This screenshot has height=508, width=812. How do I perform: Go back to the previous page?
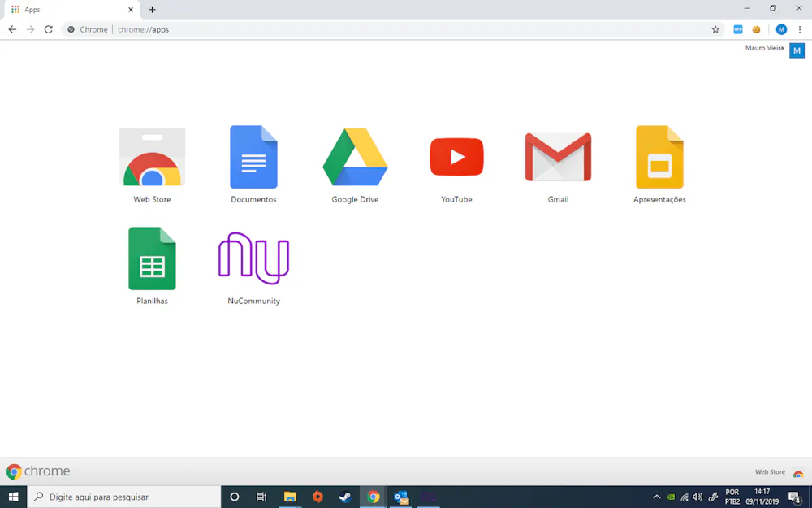(12, 29)
